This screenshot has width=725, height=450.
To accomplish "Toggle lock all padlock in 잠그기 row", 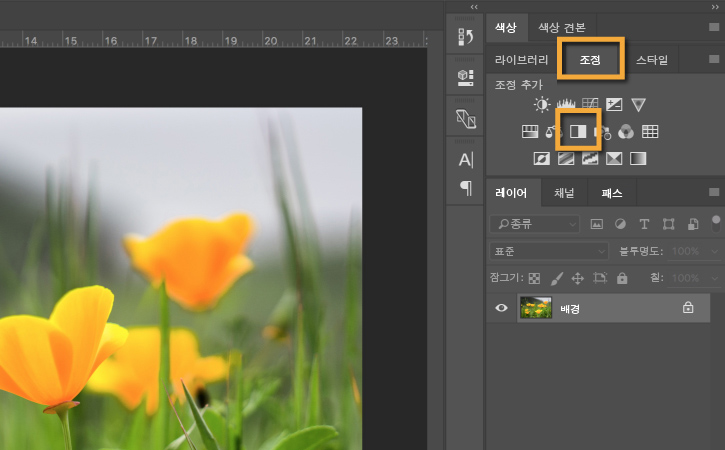I will tap(622, 277).
